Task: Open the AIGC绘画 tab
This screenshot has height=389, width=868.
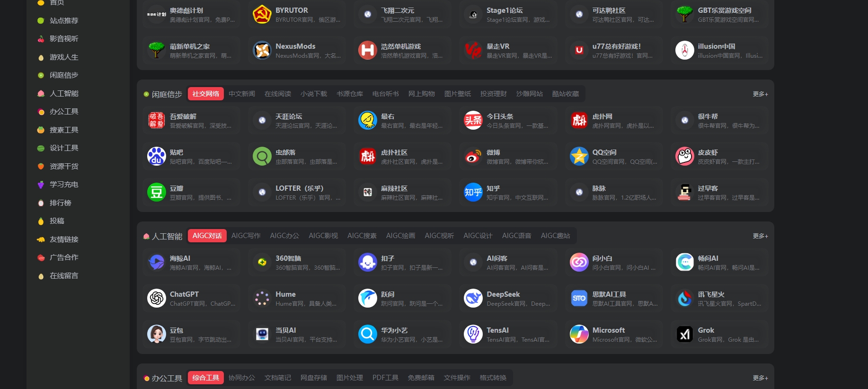Action: click(x=400, y=236)
